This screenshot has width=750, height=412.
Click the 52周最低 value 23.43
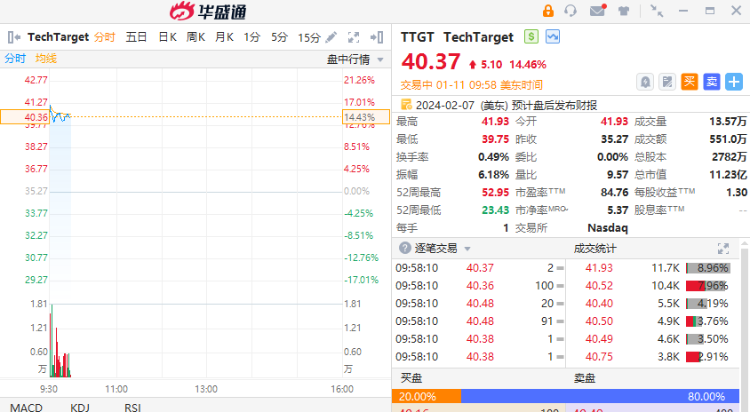(495, 210)
